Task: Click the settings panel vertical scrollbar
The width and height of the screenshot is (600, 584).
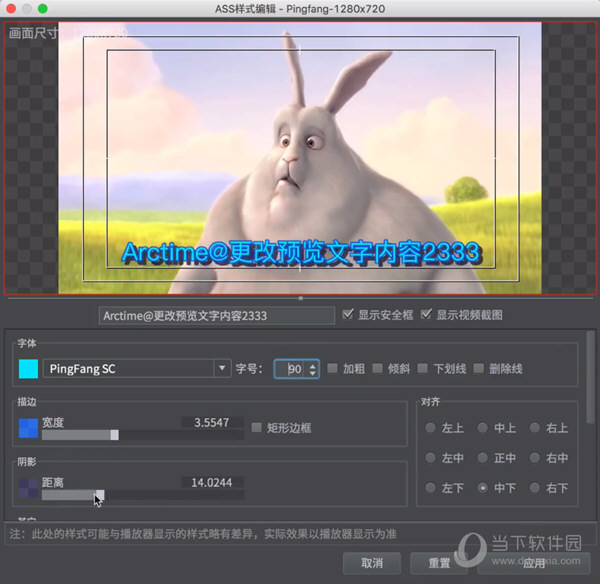Action: 590,377
